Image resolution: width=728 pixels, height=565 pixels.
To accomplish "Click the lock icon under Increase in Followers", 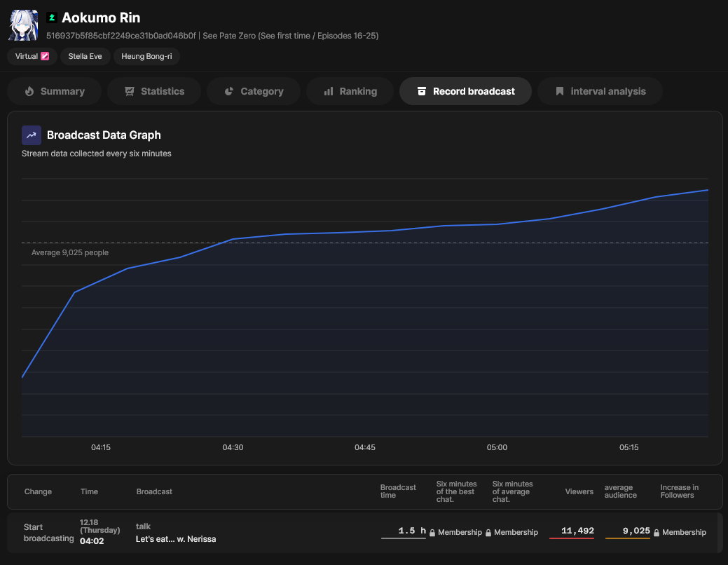I will tap(657, 533).
